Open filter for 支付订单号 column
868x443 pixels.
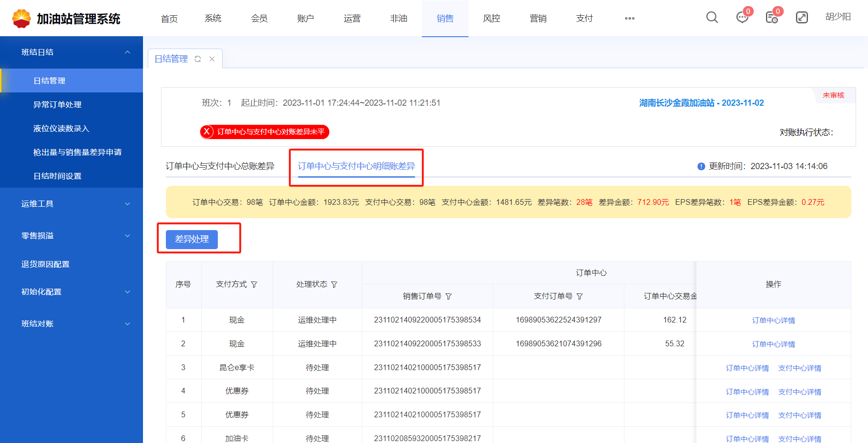coord(580,296)
